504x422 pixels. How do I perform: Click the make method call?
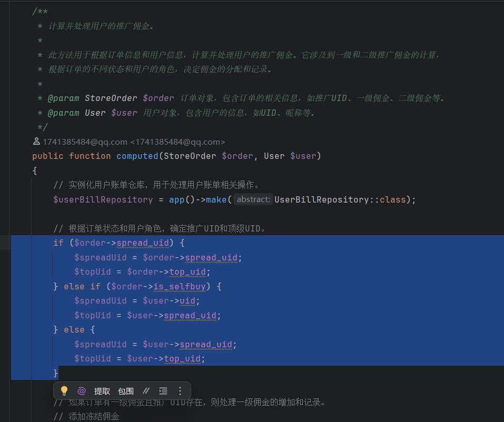(216, 199)
